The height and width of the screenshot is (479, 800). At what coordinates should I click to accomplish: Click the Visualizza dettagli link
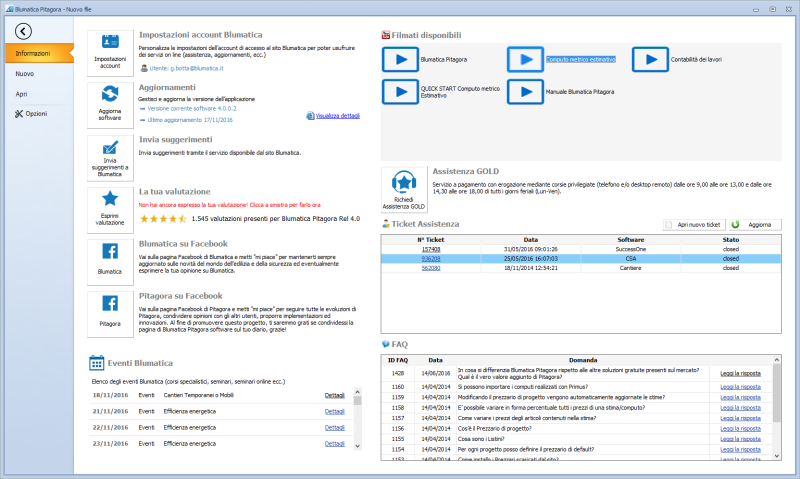coord(337,116)
